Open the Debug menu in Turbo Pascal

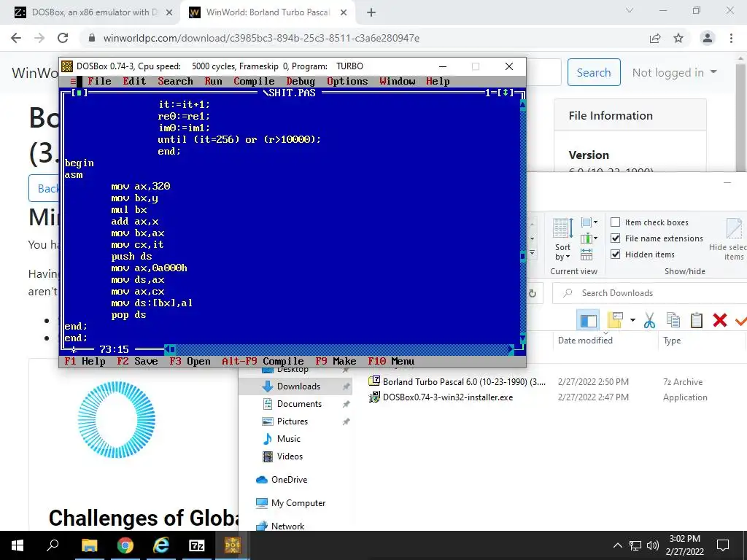301,82
